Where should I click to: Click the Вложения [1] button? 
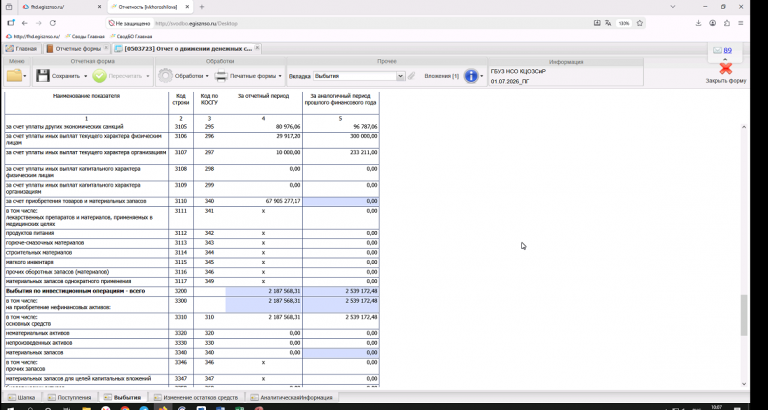tap(441, 76)
